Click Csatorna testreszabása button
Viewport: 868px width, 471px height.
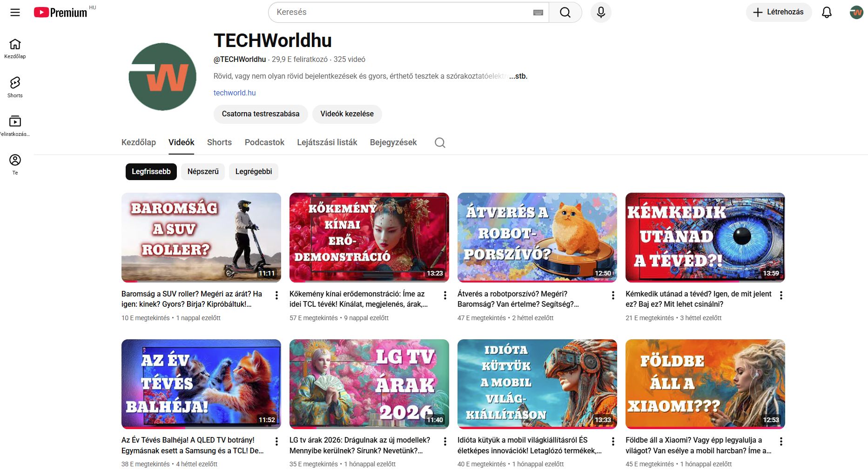[261, 114]
